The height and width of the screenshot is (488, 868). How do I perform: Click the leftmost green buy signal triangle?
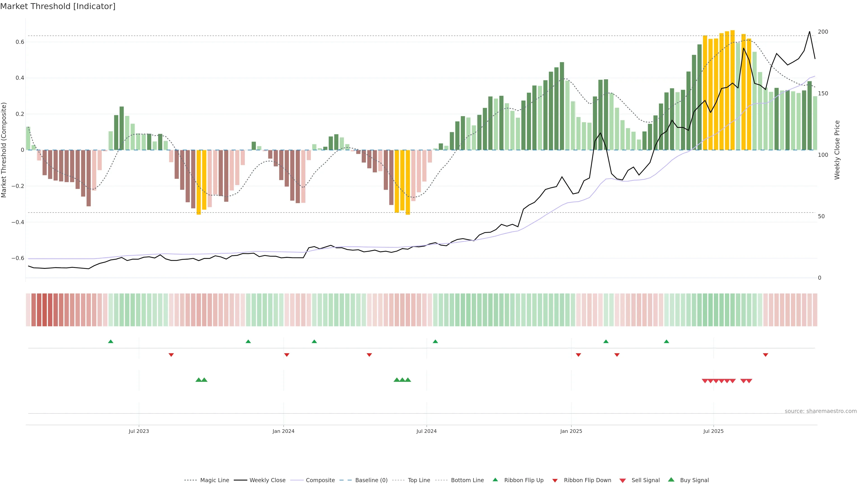pyautogui.click(x=198, y=380)
